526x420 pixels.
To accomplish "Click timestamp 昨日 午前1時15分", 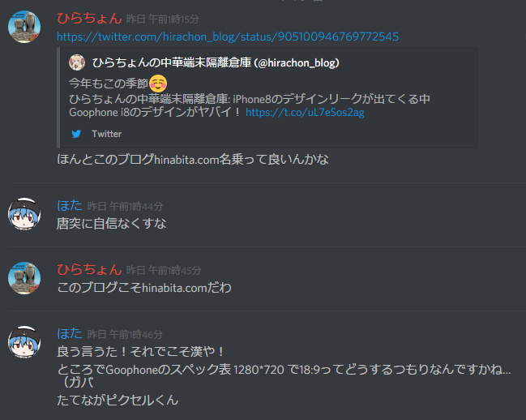I will click(x=163, y=19).
